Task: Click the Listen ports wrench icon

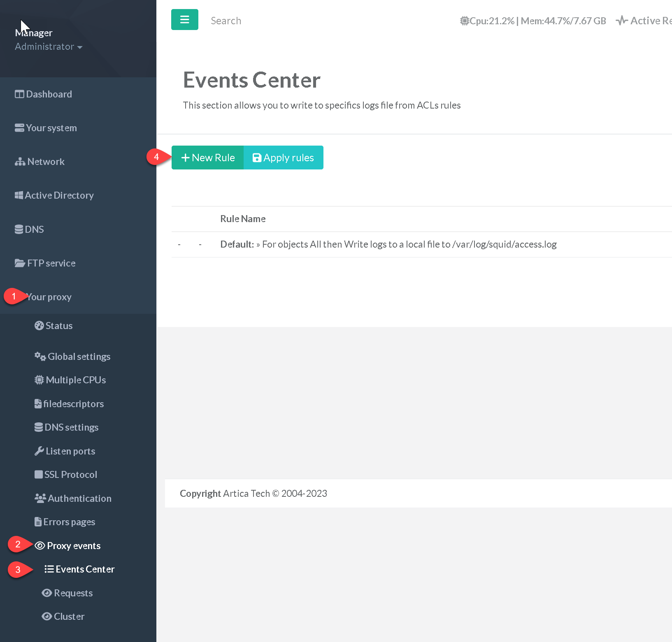Action: 39,451
